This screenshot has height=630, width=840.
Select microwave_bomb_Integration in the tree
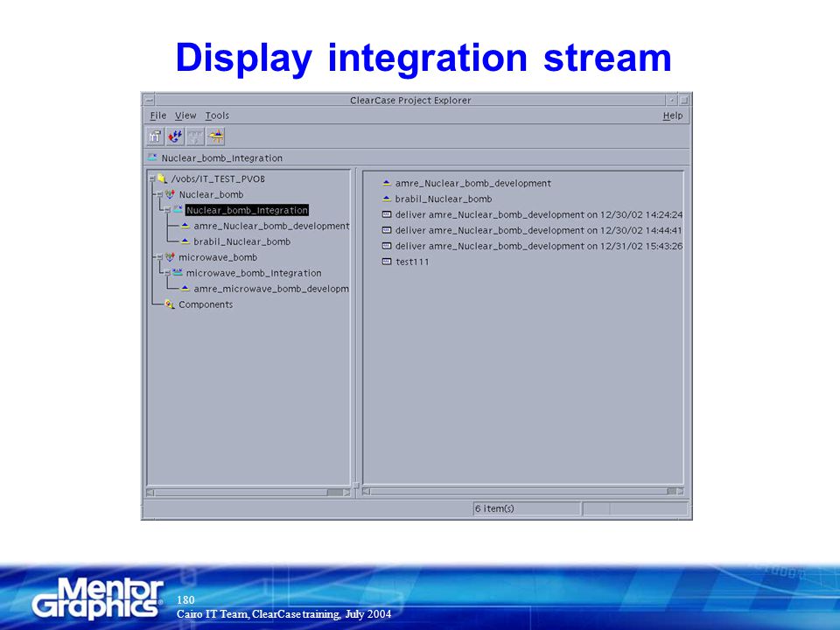[254, 273]
